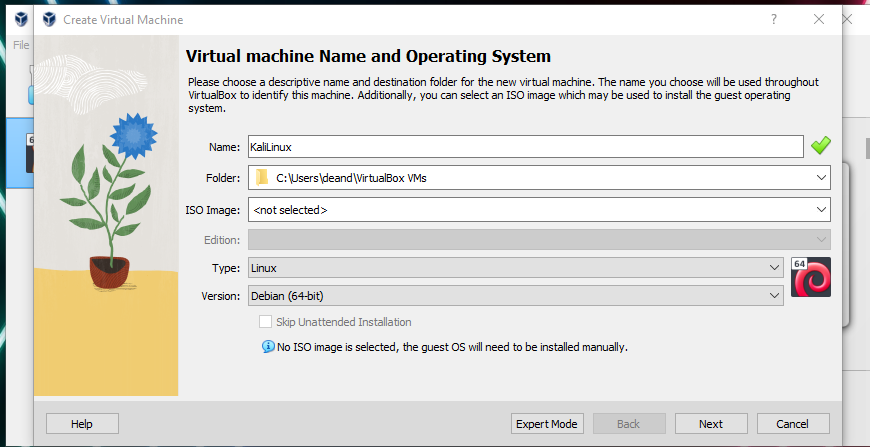Open the Folder dropdown for VirtualBox VMs
Screen dimensions: 870x447
click(x=539, y=178)
